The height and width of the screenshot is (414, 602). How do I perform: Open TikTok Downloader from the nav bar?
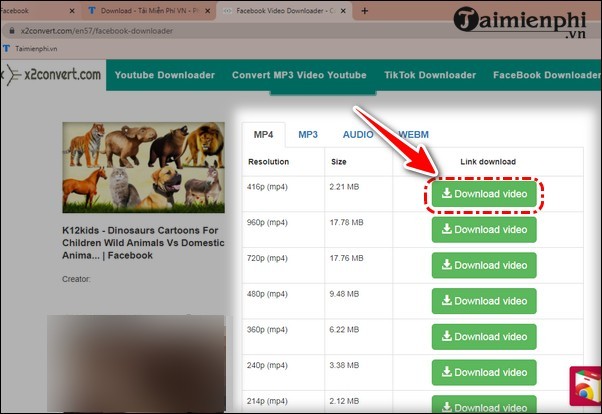[430, 75]
